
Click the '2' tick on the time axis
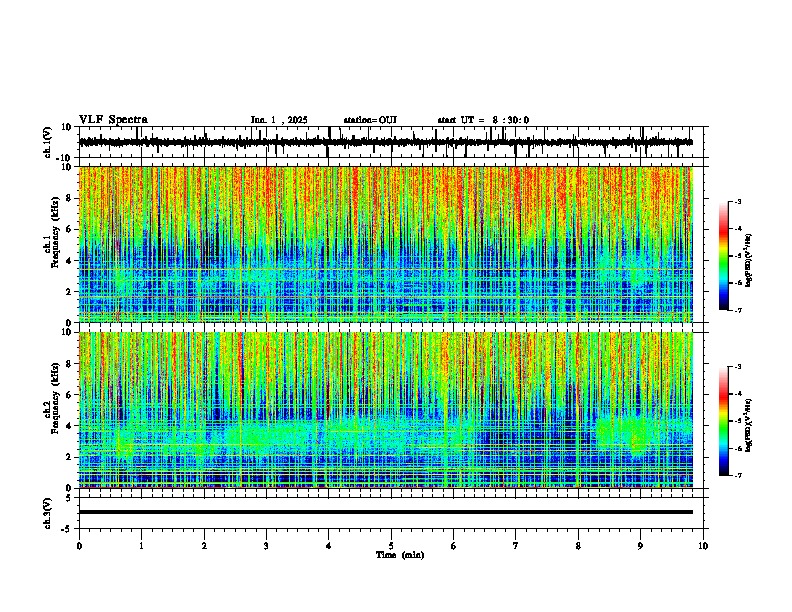click(x=204, y=546)
